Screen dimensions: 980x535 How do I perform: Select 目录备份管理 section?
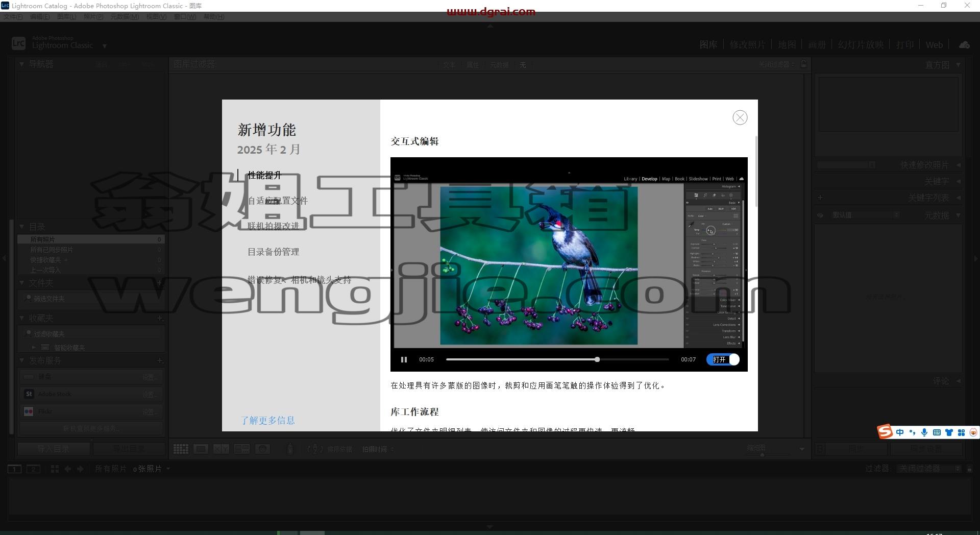point(273,252)
